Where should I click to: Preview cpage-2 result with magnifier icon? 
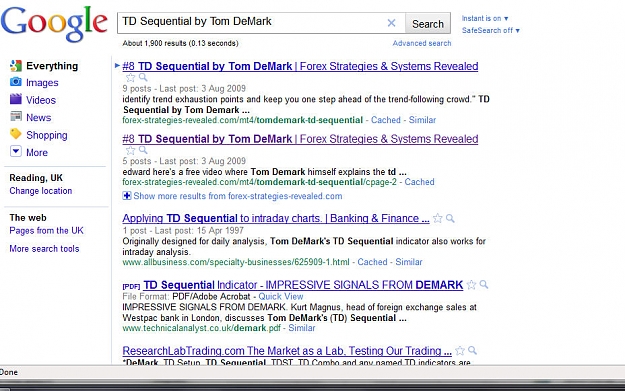click(143, 150)
